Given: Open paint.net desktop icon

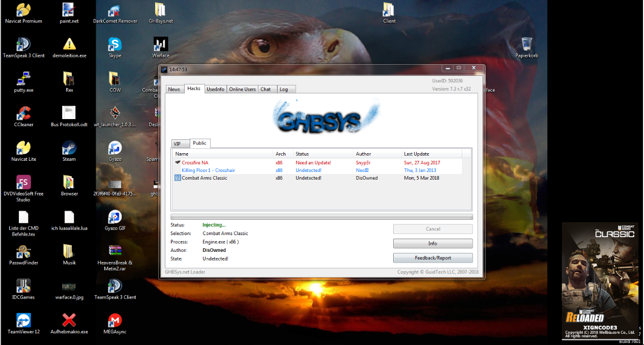Looking at the screenshot, I should (x=69, y=14).
